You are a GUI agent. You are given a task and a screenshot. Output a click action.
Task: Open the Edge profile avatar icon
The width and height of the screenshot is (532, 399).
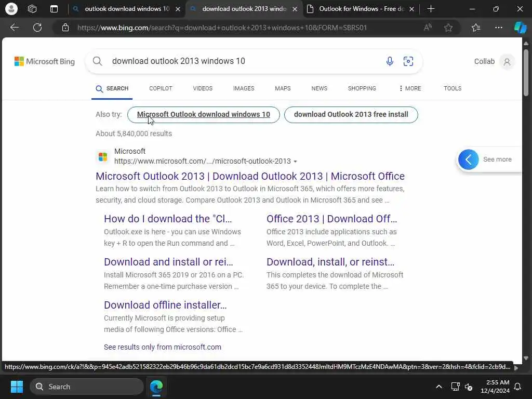(11, 8)
